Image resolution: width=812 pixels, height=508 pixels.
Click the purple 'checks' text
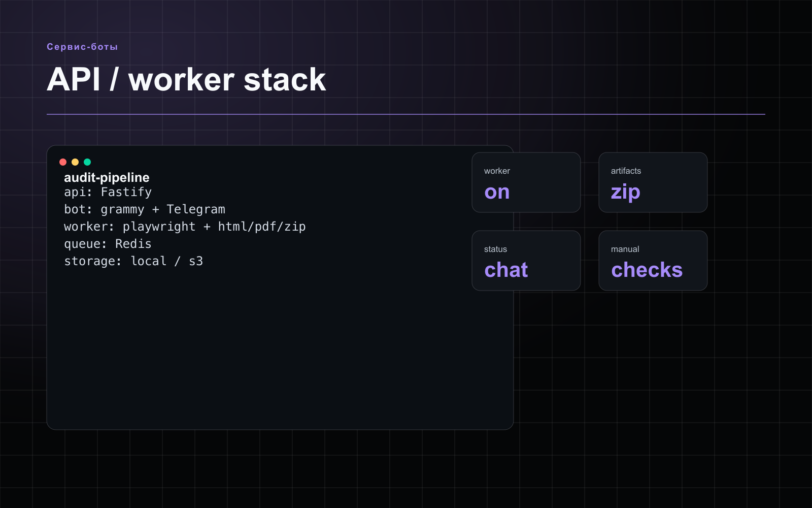coord(647,270)
